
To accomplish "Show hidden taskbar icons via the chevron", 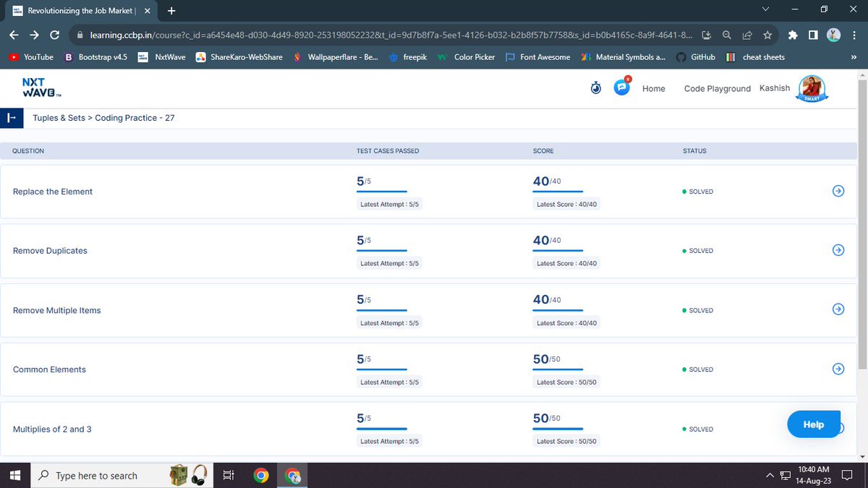I will [770, 476].
